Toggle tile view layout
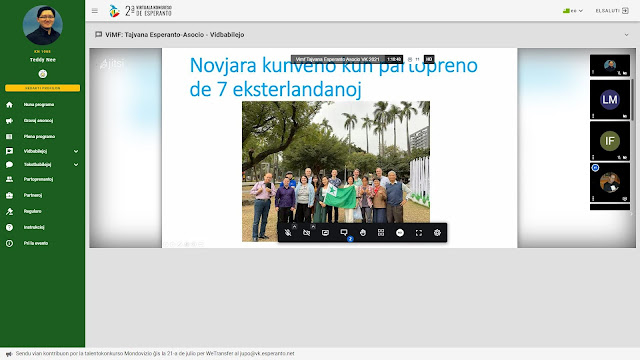Screen dimensions: 640x360 pos(381,233)
